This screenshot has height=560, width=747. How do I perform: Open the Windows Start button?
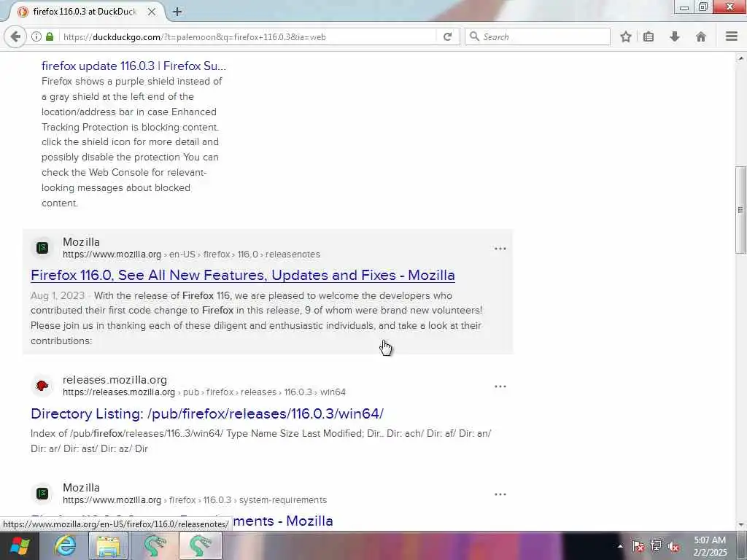(19, 545)
